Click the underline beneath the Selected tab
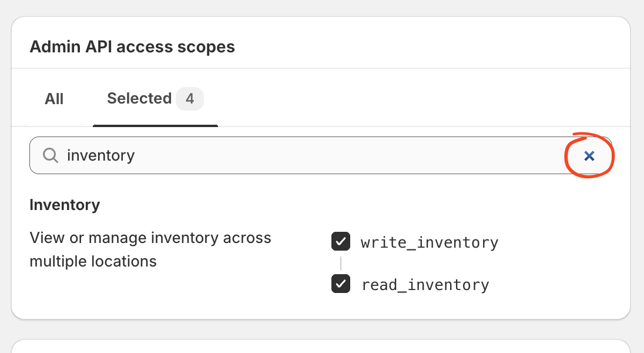 (155, 125)
